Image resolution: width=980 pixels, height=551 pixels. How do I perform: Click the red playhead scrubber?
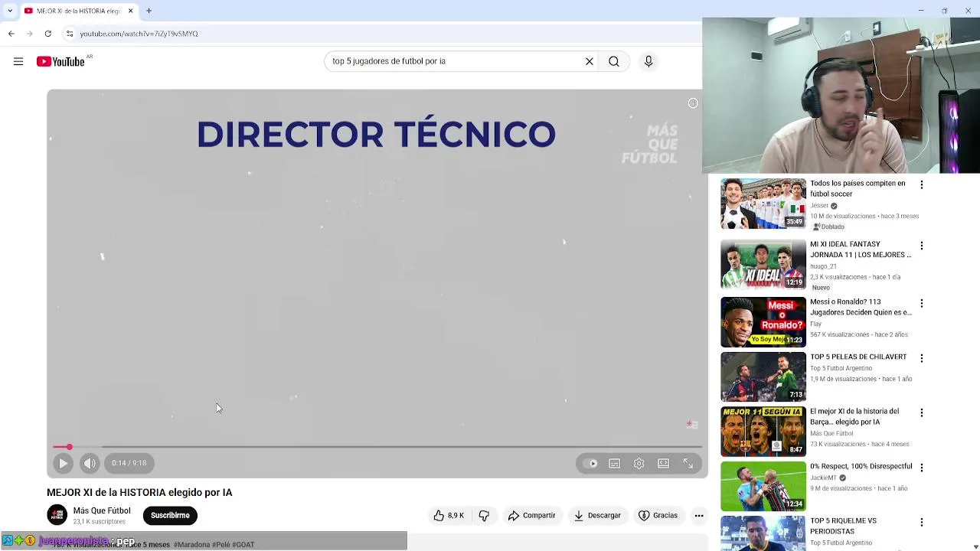(69, 447)
